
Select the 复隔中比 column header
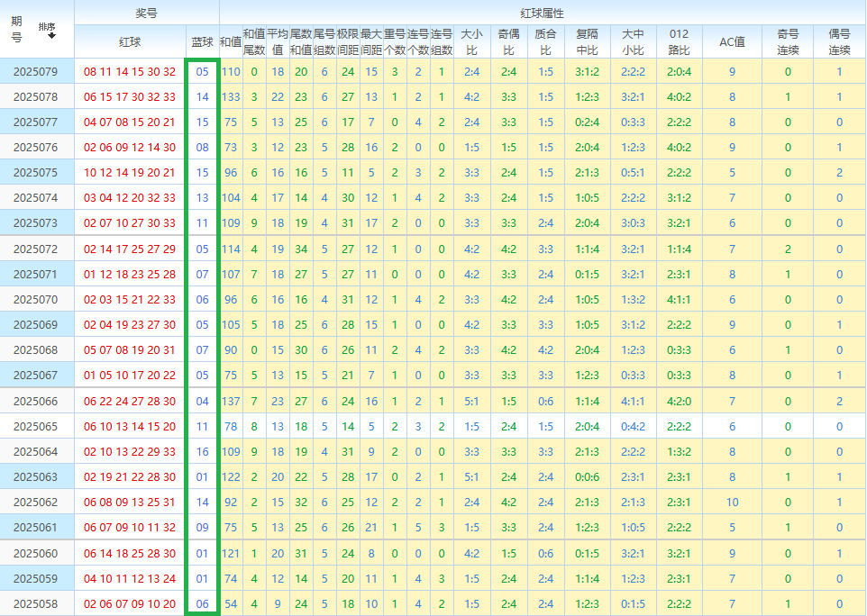coord(588,42)
